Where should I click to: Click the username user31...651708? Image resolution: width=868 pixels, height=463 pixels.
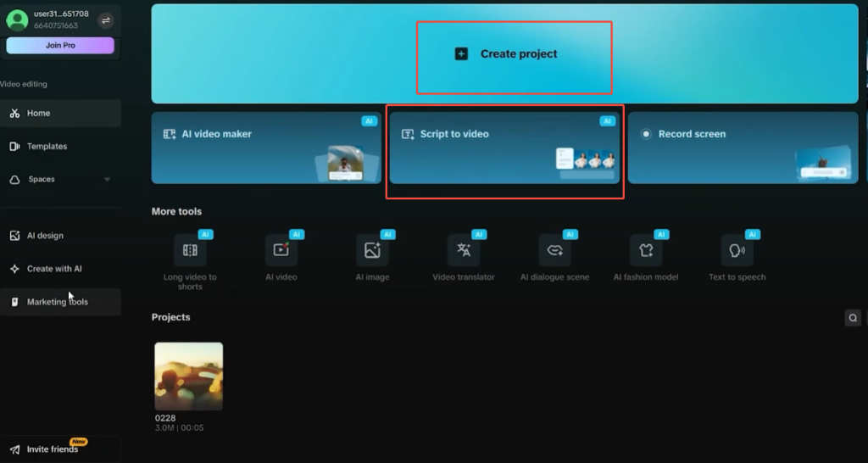tap(61, 14)
